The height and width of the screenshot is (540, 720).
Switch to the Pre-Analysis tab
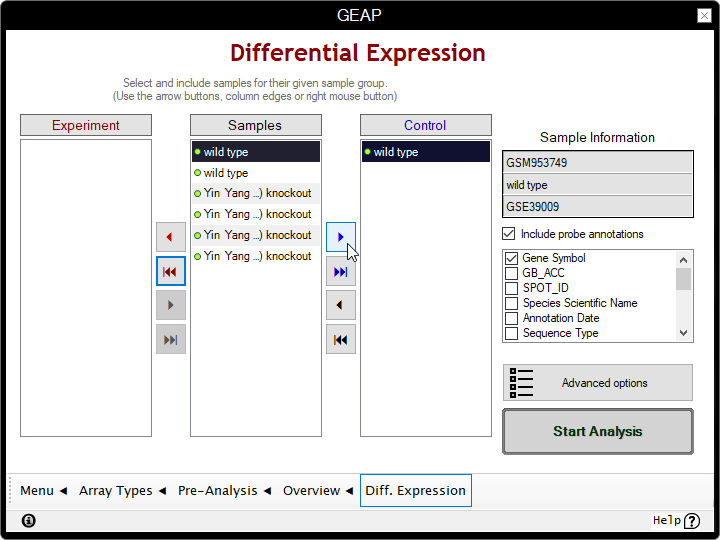(217, 491)
